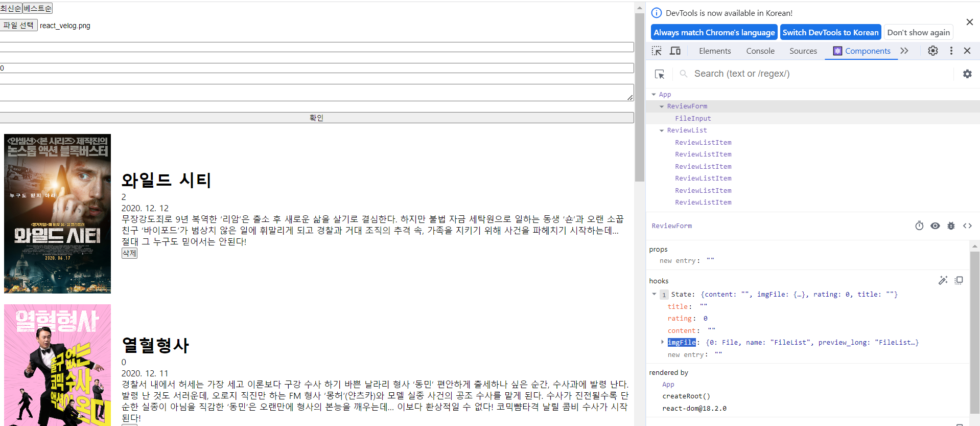Image resolution: width=980 pixels, height=426 pixels.
Task: Click the Don't show again button
Action: tap(918, 32)
